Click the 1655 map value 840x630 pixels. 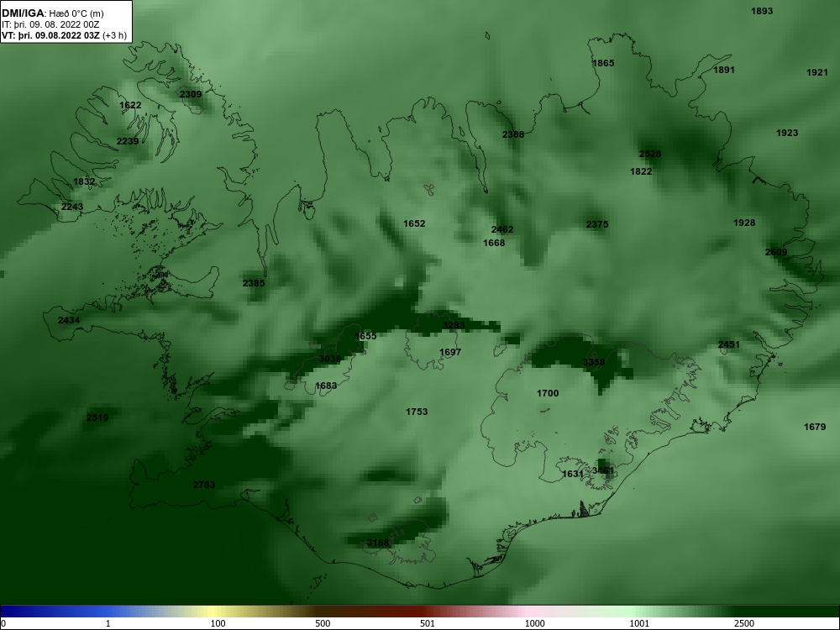(x=365, y=336)
